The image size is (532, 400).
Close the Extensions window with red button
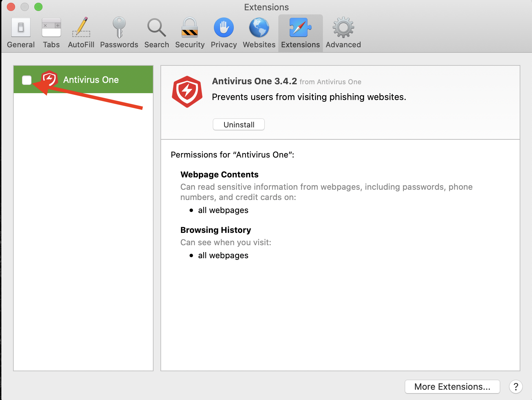tap(11, 7)
